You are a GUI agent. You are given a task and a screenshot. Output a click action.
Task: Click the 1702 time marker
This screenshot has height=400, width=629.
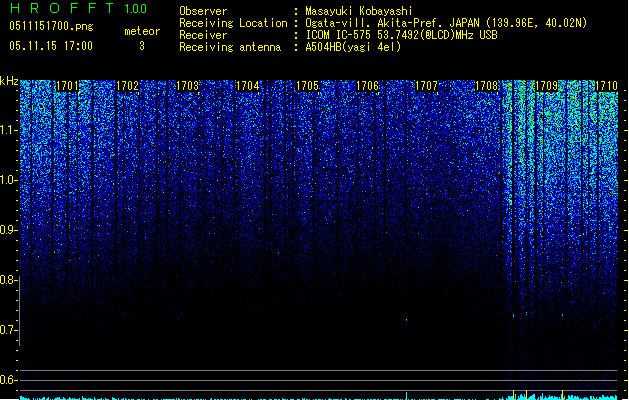coord(127,86)
